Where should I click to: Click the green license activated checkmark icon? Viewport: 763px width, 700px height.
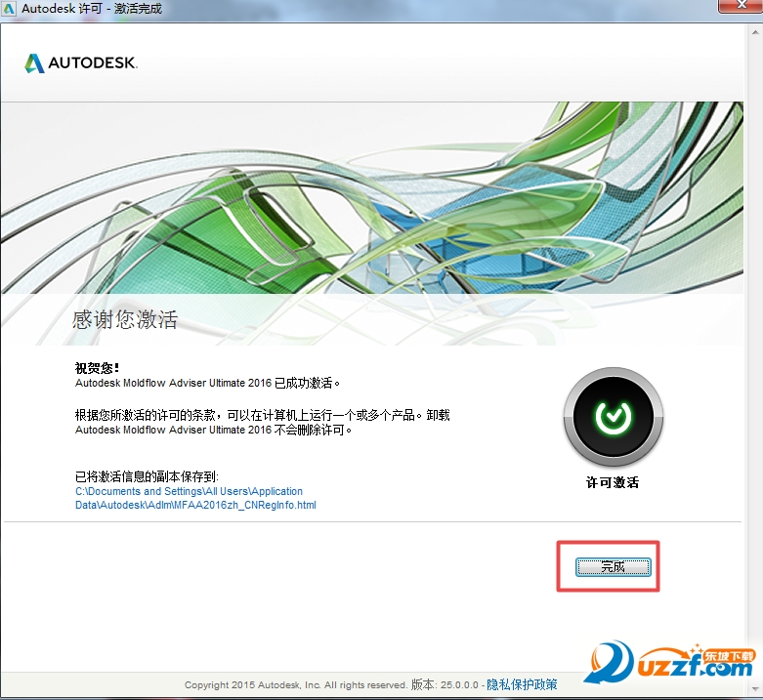614,417
